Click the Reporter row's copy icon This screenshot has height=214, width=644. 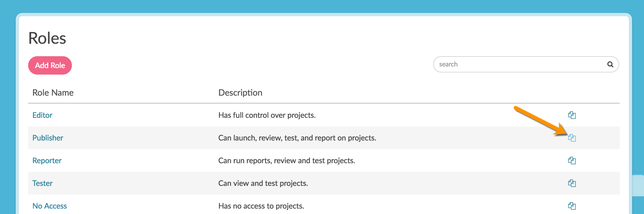click(572, 160)
